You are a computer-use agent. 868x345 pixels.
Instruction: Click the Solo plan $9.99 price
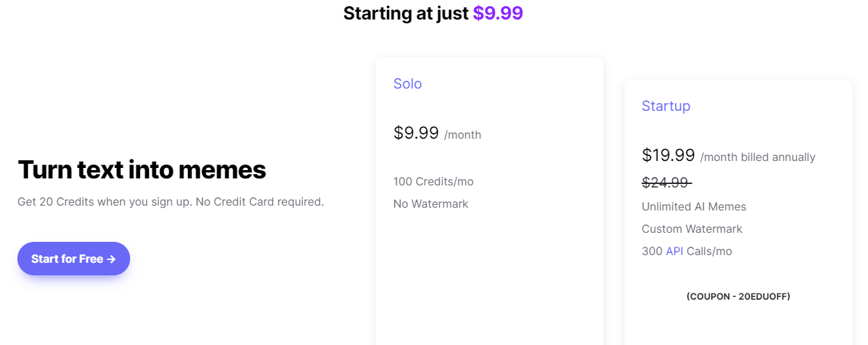pos(416,133)
